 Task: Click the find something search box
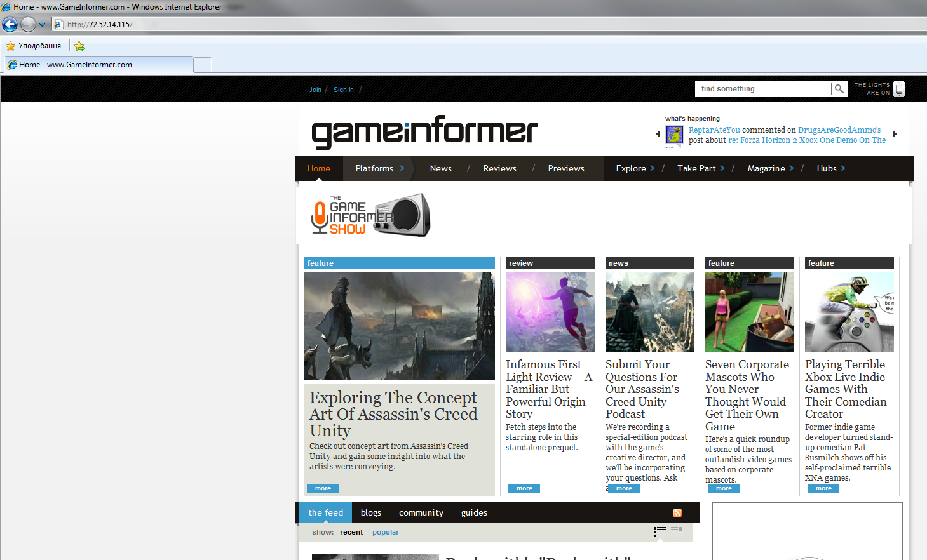(x=763, y=89)
